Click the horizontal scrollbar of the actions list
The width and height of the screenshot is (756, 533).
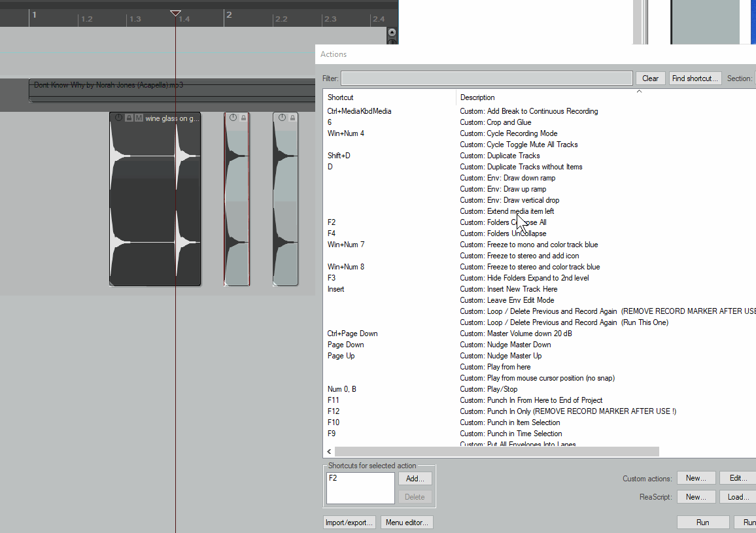point(496,451)
